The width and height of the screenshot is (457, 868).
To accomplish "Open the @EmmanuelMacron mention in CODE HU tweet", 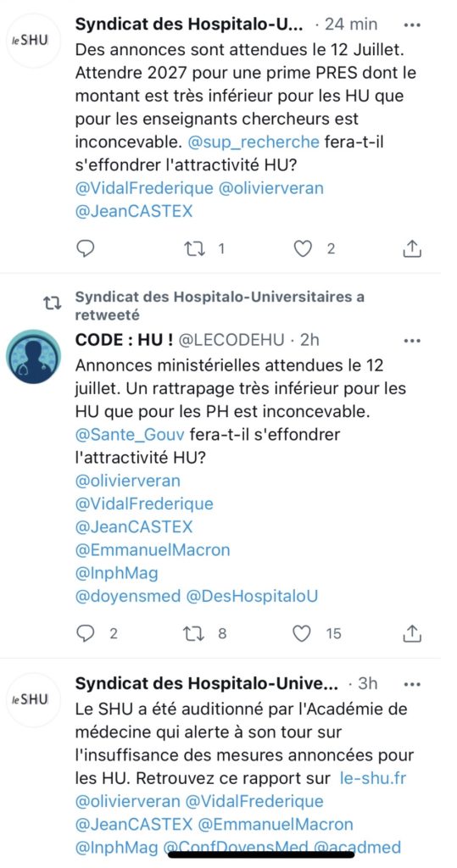I will coord(153,550).
